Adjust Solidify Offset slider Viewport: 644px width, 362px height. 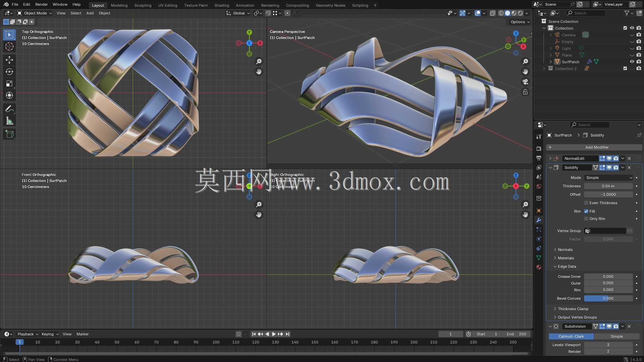pyautogui.click(x=608, y=194)
